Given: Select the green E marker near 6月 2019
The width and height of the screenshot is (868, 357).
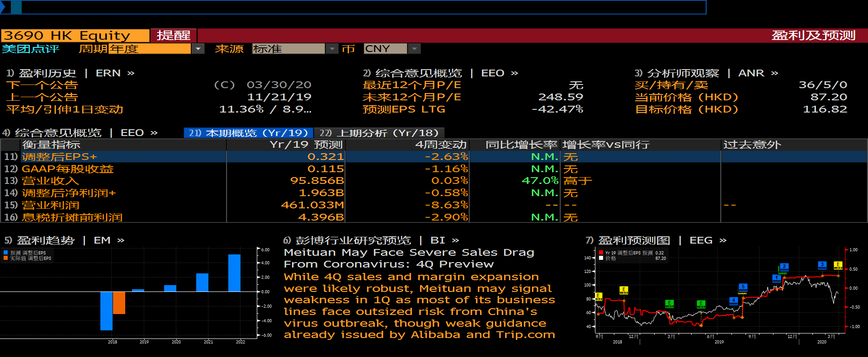Looking at the screenshot, I should (x=701, y=304).
